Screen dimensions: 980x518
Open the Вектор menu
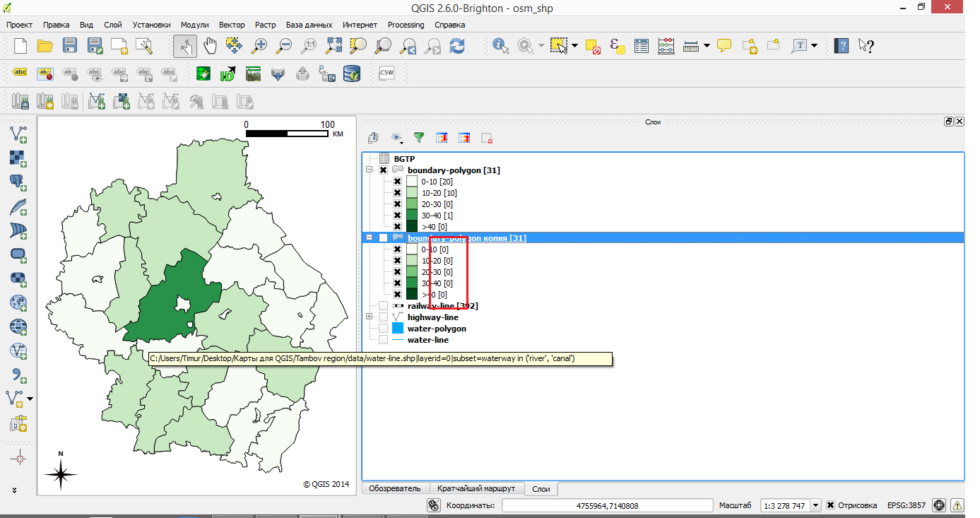(232, 25)
